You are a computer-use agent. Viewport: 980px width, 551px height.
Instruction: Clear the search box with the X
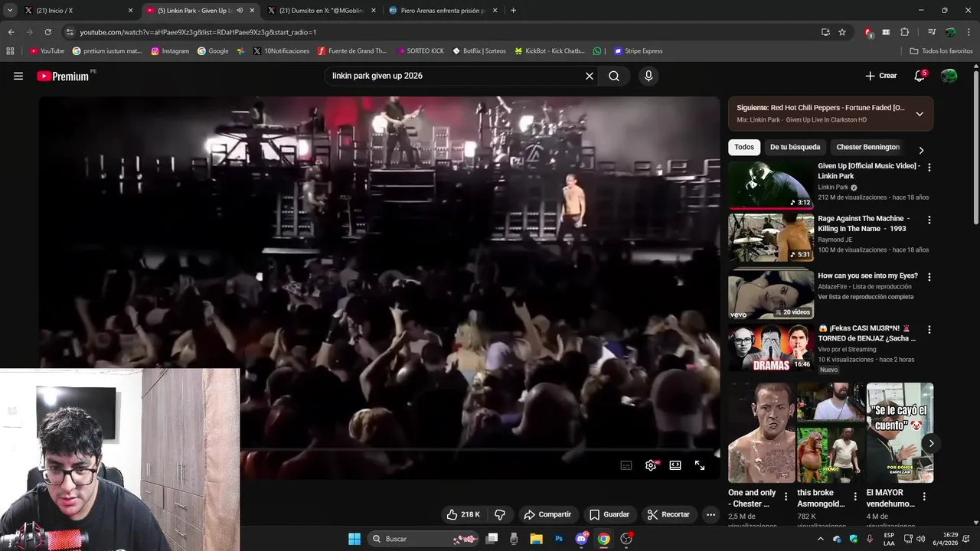pos(590,76)
